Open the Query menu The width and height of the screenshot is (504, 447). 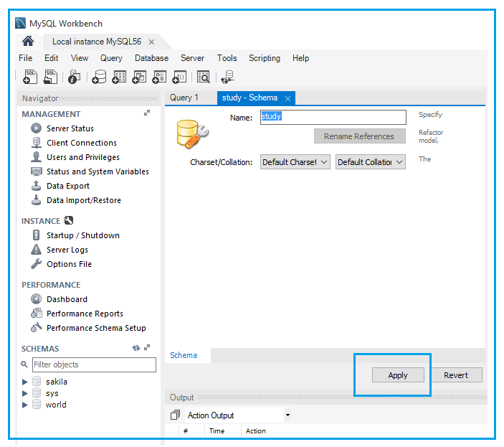tap(111, 58)
